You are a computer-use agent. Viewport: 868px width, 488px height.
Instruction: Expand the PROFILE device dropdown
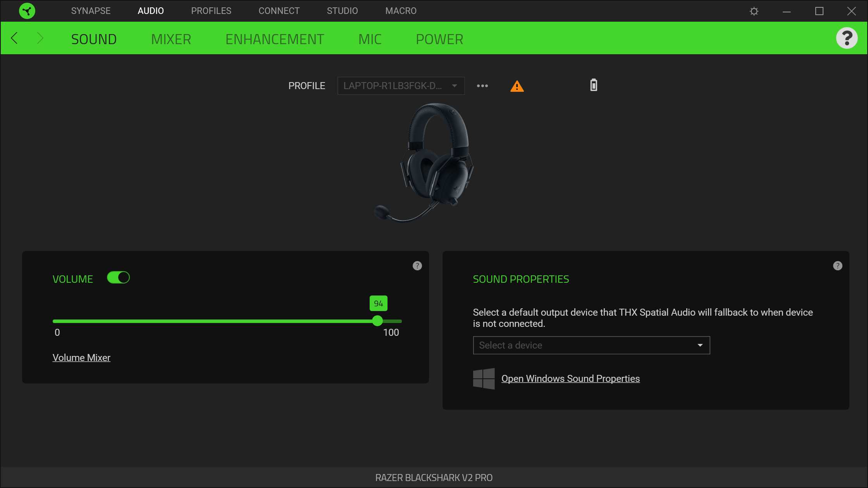click(x=454, y=85)
